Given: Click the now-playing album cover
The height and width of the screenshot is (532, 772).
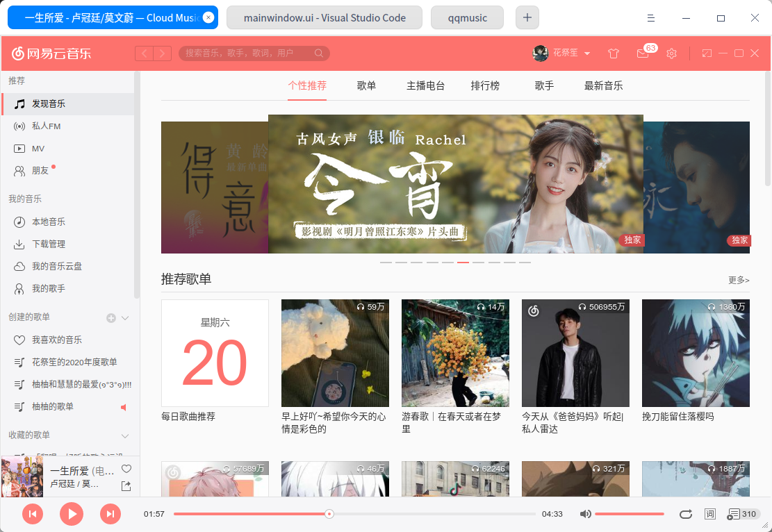Looking at the screenshot, I should [22, 476].
